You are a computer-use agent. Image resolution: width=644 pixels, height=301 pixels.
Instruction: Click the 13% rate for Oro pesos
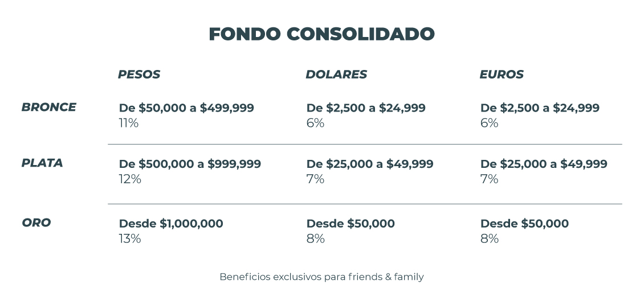point(129,238)
